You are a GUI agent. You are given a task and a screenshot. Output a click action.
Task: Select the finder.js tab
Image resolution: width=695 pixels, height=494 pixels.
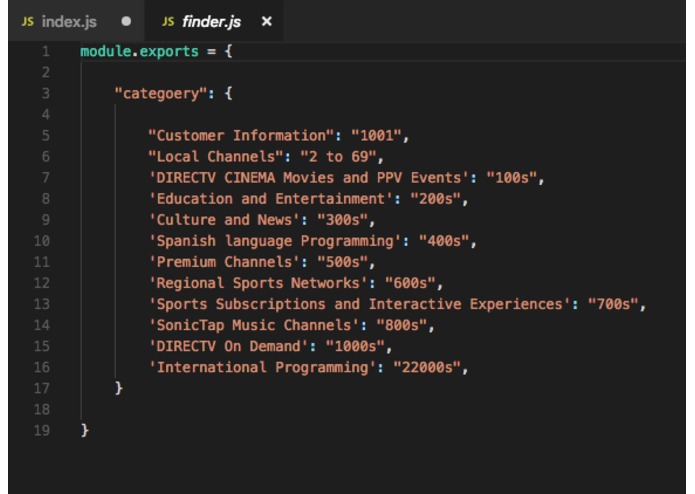point(214,21)
